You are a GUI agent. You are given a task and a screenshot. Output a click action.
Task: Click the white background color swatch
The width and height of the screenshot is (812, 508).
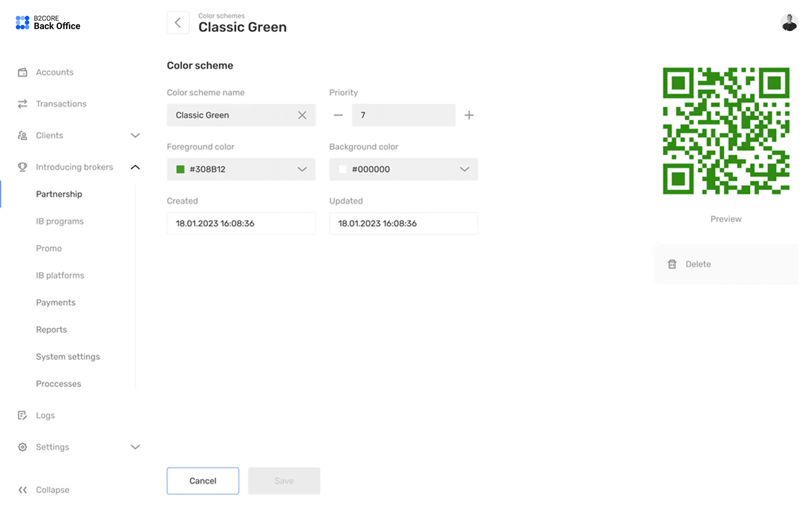point(343,169)
